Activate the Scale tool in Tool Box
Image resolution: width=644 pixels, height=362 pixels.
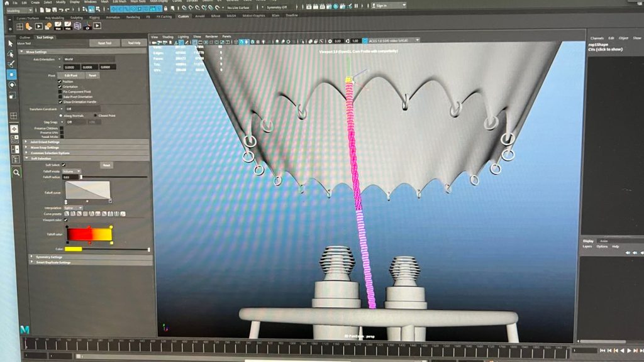tap(13, 96)
